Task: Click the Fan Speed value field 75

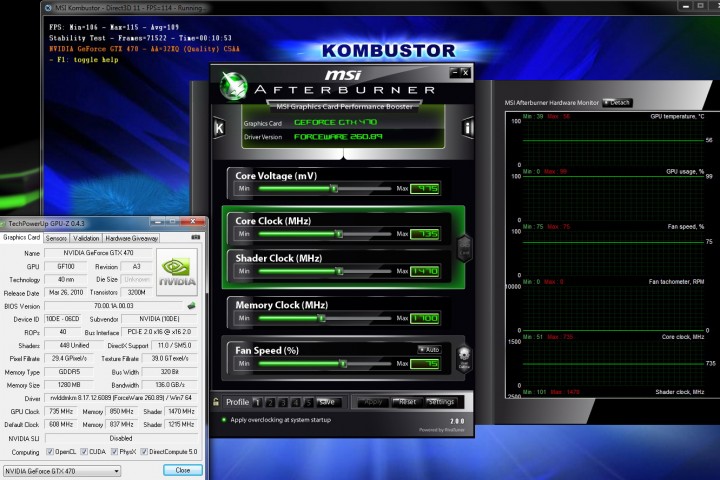Action: [425, 363]
